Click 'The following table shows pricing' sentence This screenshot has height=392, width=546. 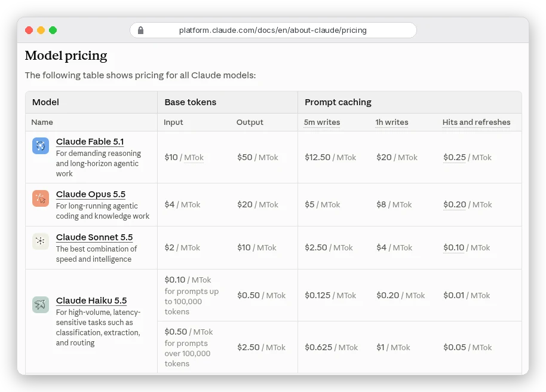click(140, 75)
